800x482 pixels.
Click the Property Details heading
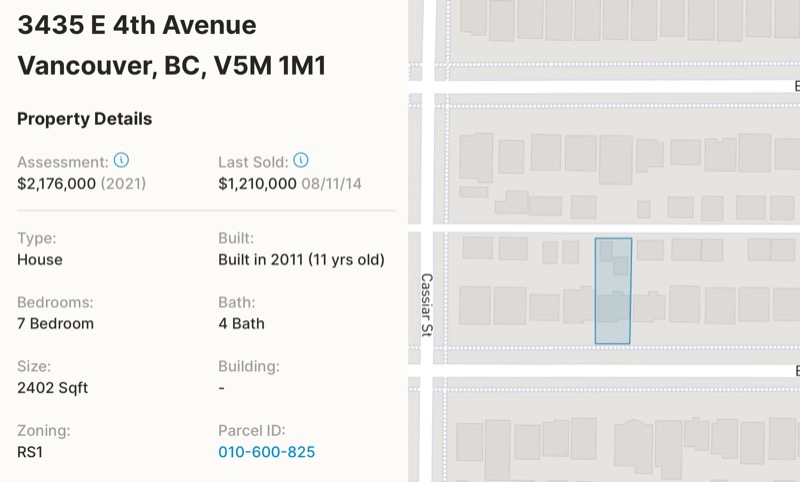(x=85, y=119)
